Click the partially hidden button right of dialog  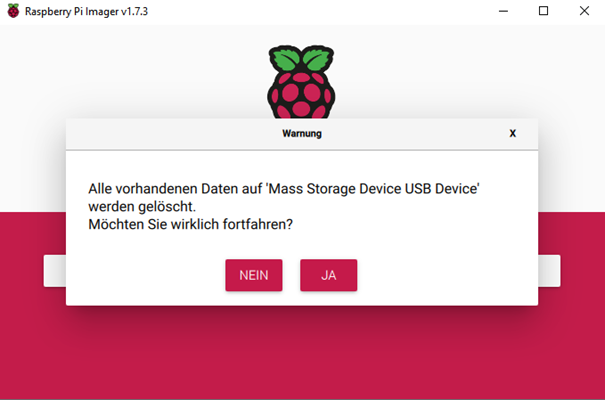tap(549, 271)
